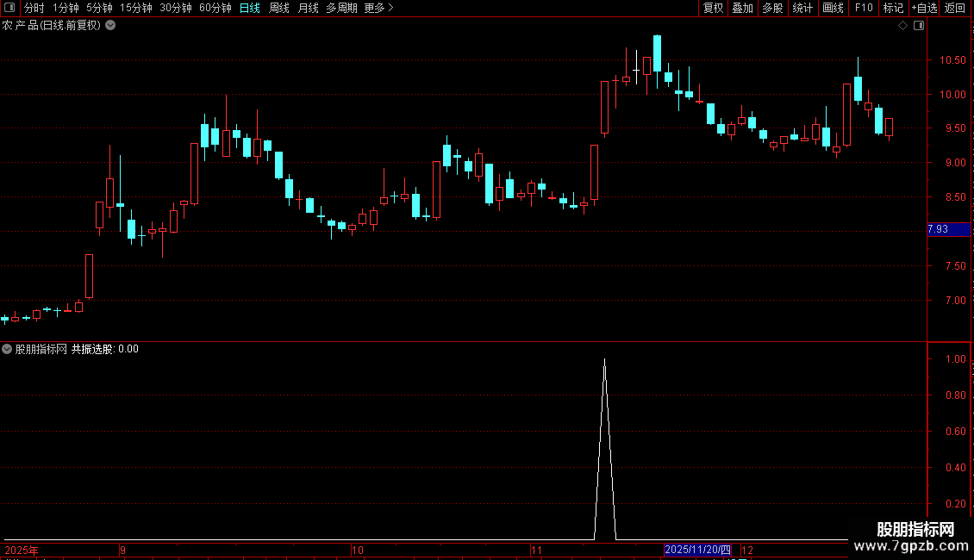
Task: Expand the 更多 periods menu
Action: click(378, 8)
